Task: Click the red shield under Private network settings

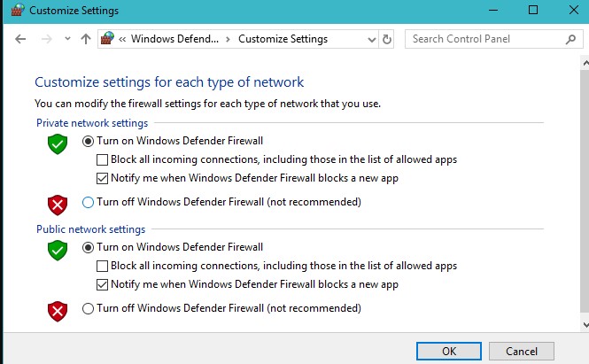Action: tap(58, 205)
